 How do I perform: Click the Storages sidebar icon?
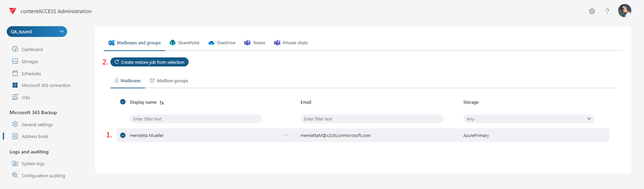[15, 61]
